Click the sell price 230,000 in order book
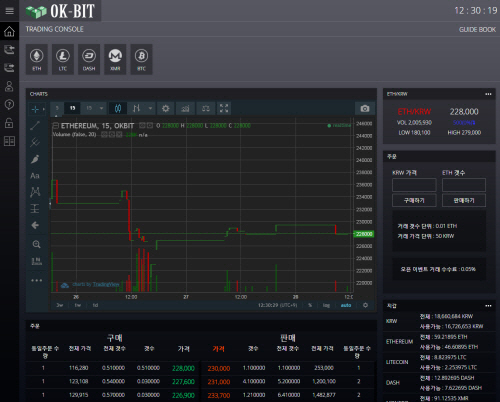Image resolution: width=500 pixels, height=402 pixels. click(219, 368)
